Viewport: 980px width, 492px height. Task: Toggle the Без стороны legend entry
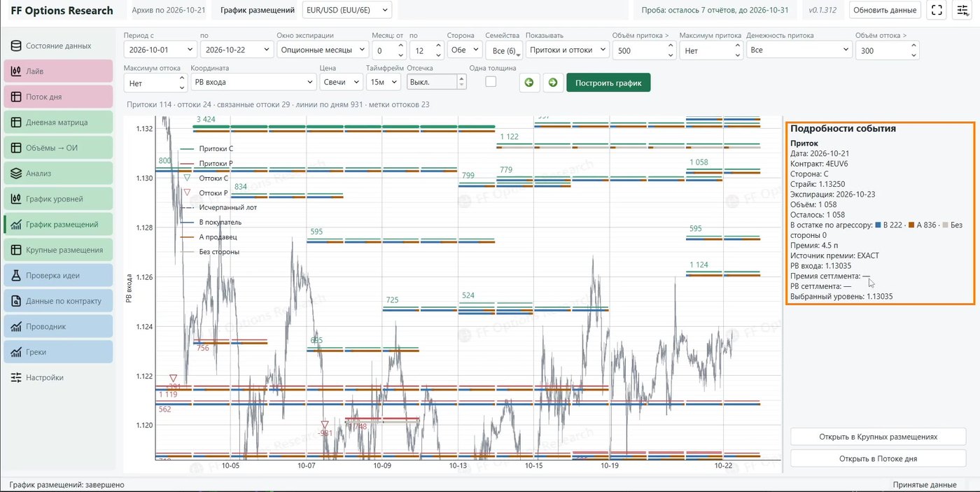coord(210,252)
